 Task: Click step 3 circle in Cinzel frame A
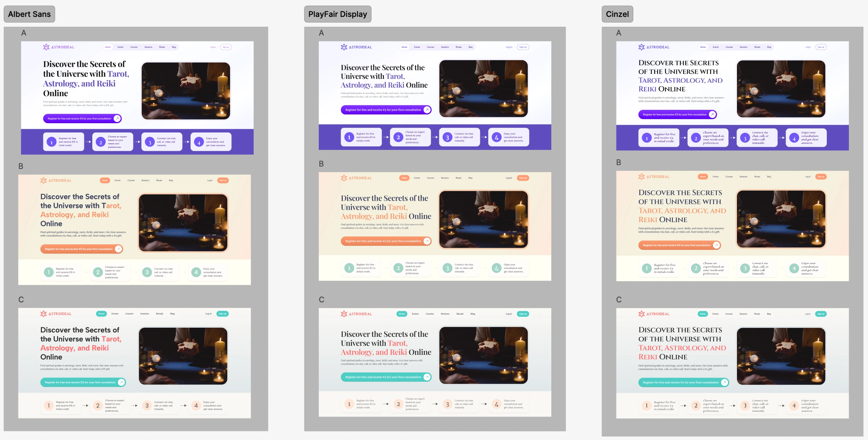click(745, 138)
